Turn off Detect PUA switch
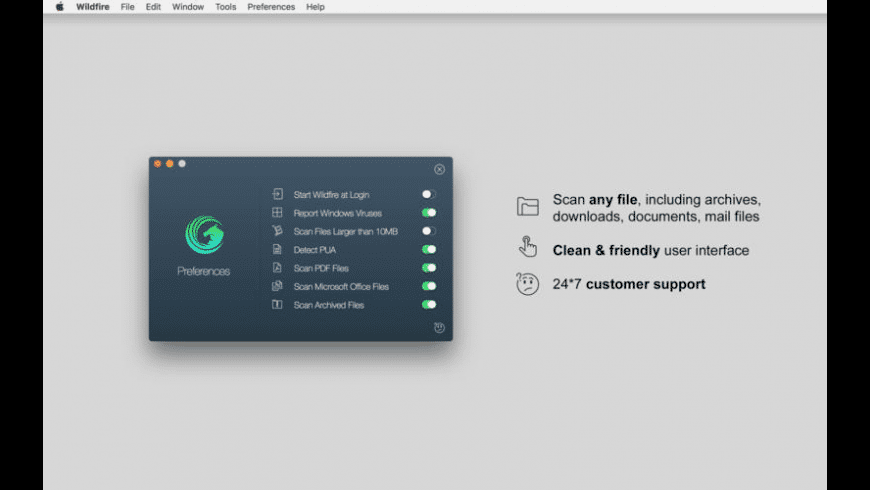This screenshot has width=870, height=490. click(428, 249)
